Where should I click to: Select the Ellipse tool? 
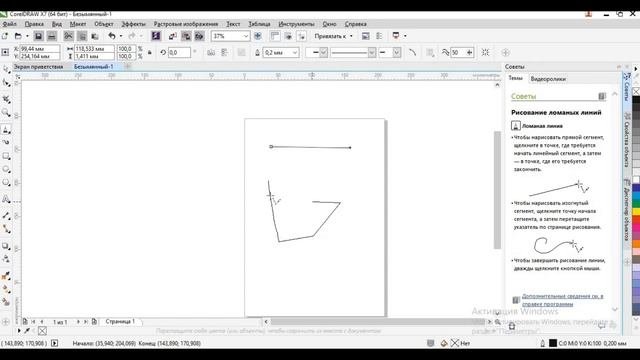(x=6, y=169)
